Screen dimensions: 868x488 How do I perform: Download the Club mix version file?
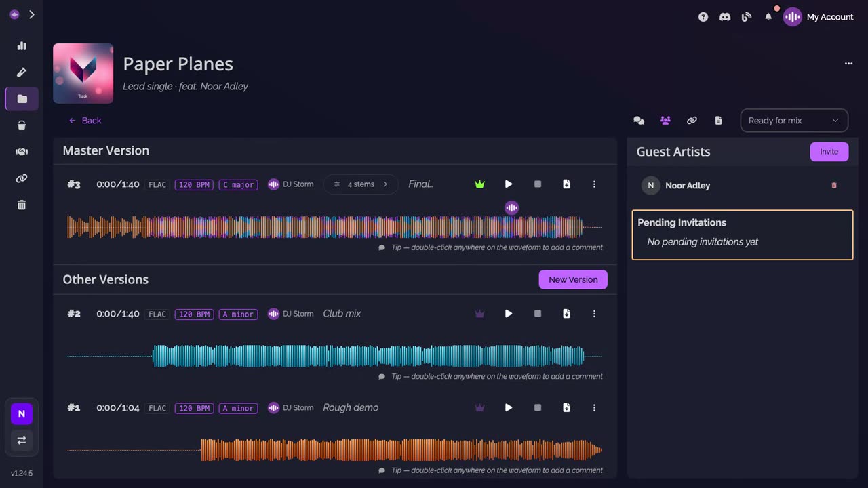click(x=566, y=314)
